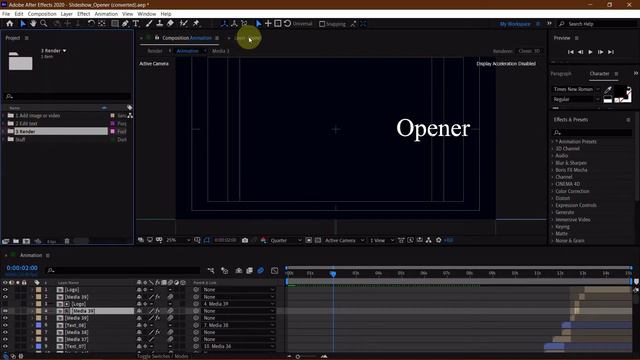Select the Hand tool

point(33,24)
